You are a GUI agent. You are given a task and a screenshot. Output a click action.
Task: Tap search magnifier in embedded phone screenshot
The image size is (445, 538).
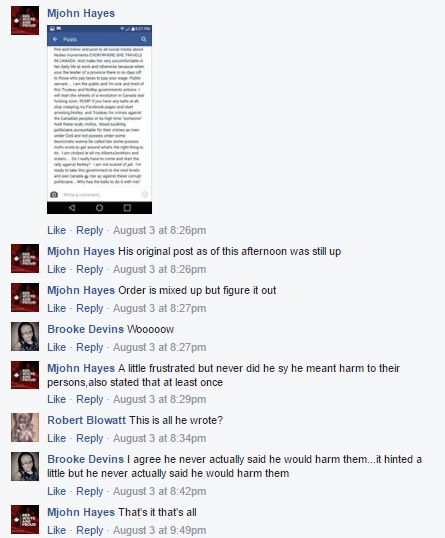[x=144, y=39]
